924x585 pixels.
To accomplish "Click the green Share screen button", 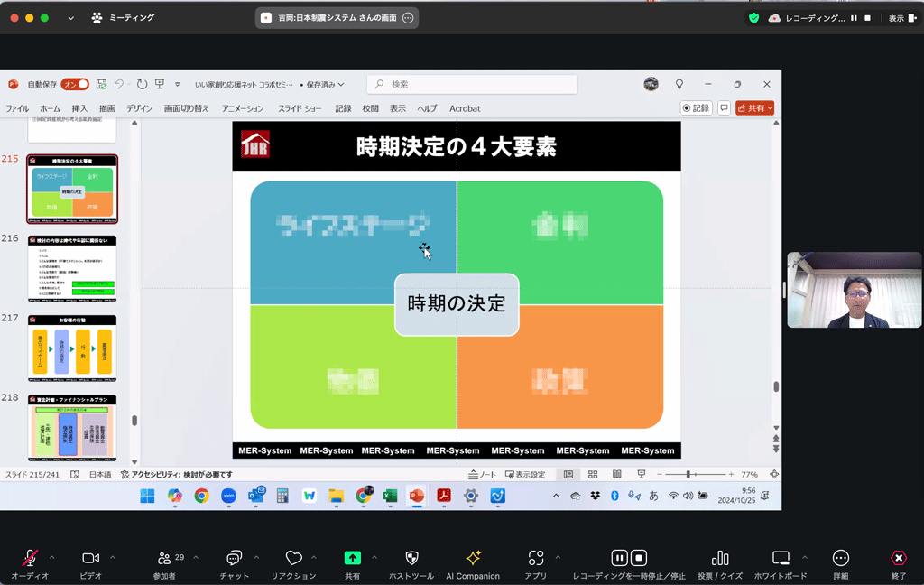I will pos(352,558).
